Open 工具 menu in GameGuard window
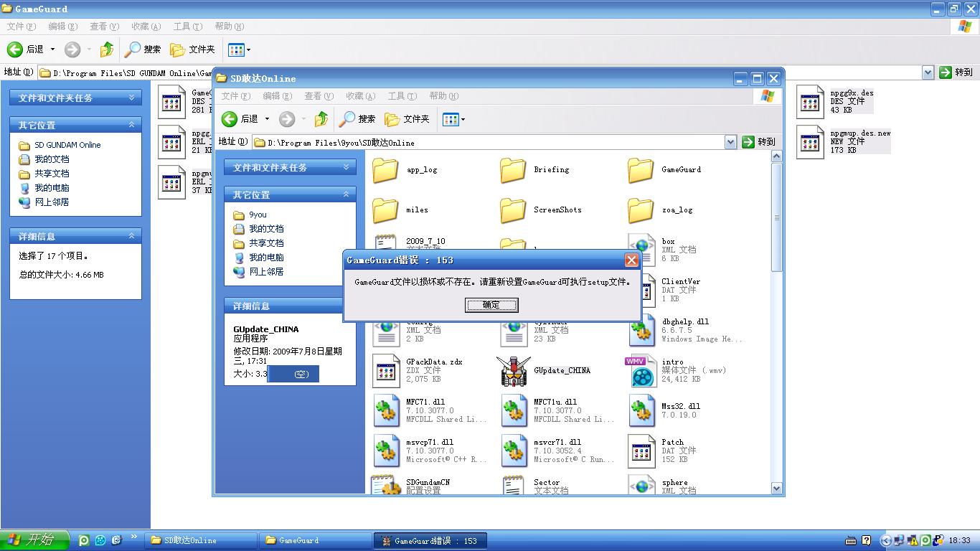The image size is (980, 551). click(187, 27)
